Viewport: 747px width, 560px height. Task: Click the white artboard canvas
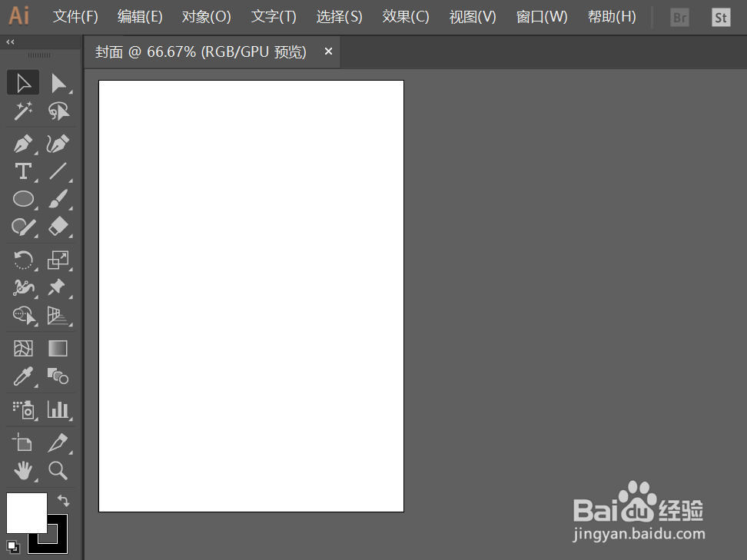click(251, 297)
